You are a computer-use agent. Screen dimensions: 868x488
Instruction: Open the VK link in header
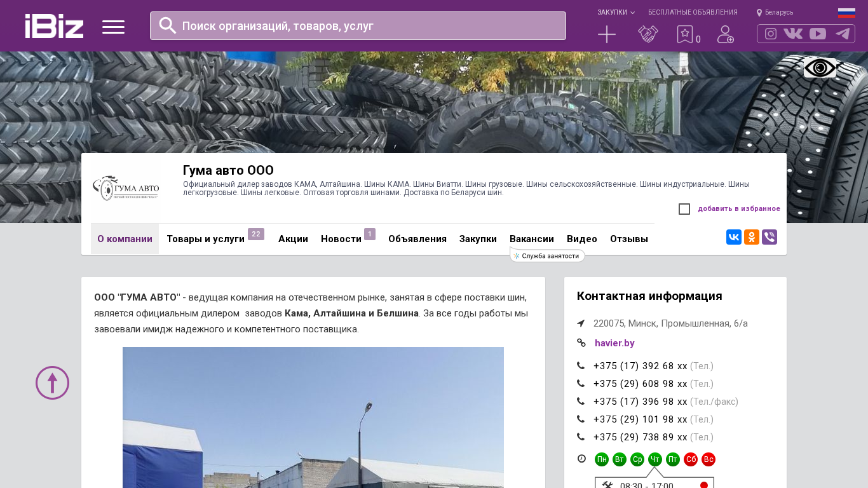[793, 34]
